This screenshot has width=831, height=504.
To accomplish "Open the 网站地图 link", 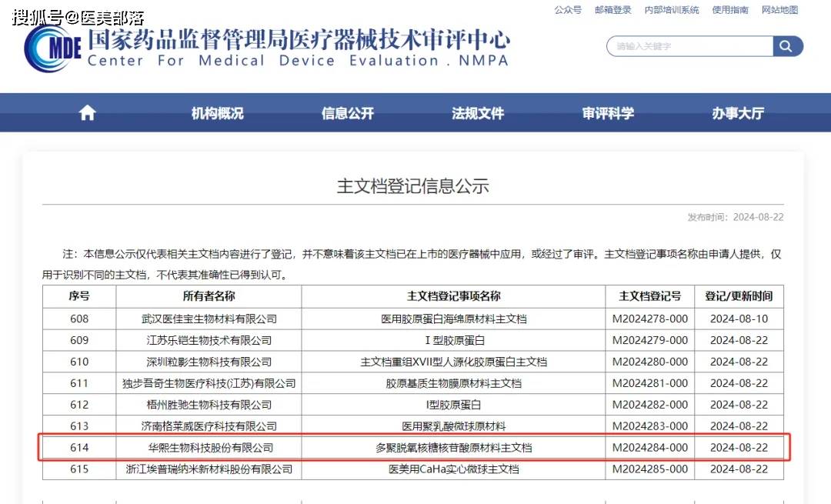I will coord(779,9).
